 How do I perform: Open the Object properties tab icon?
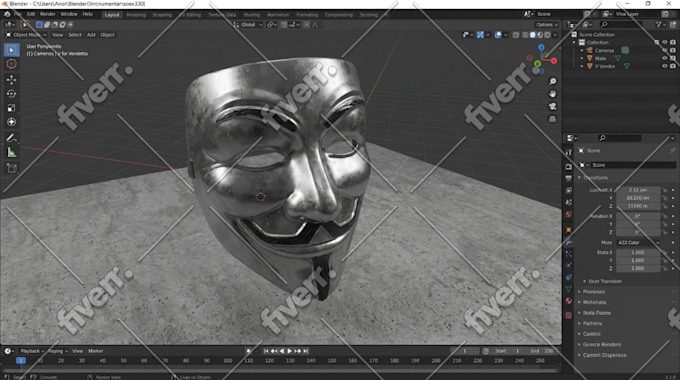[x=569, y=230]
